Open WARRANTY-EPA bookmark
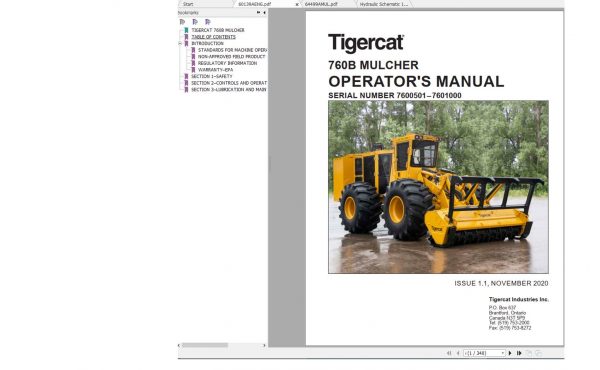 tap(215, 70)
